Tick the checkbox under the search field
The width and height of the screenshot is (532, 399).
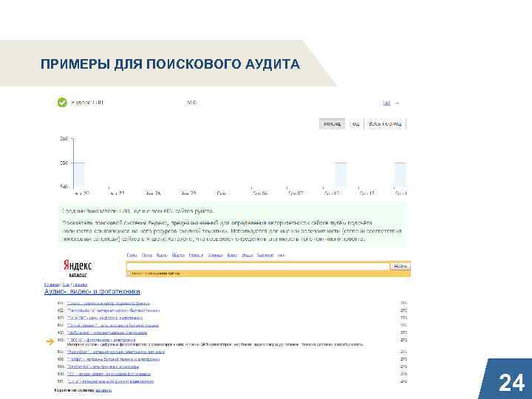(129, 273)
